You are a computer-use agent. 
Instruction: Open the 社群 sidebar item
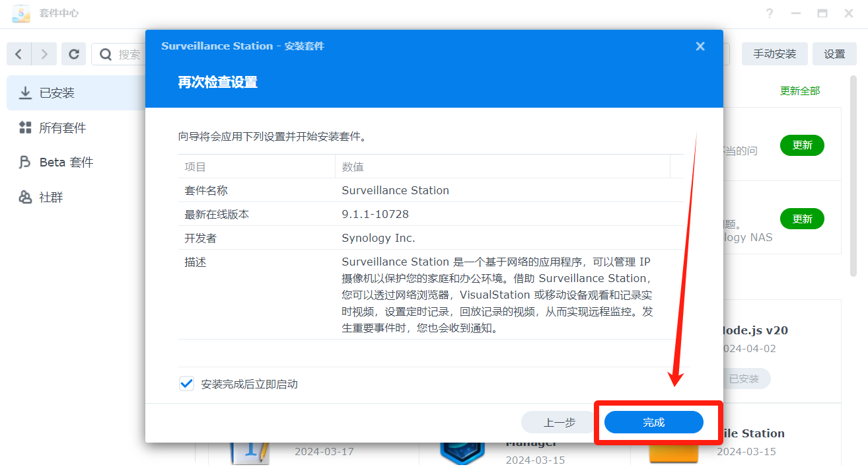(x=51, y=198)
